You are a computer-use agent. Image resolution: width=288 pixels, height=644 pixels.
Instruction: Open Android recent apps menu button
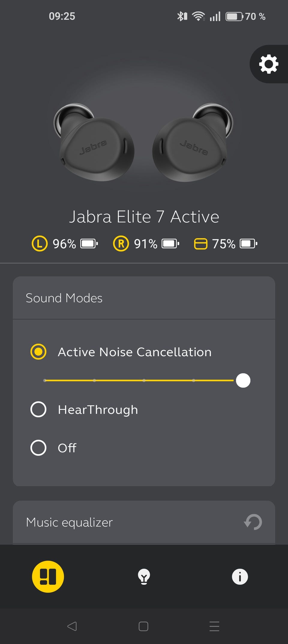214,626
